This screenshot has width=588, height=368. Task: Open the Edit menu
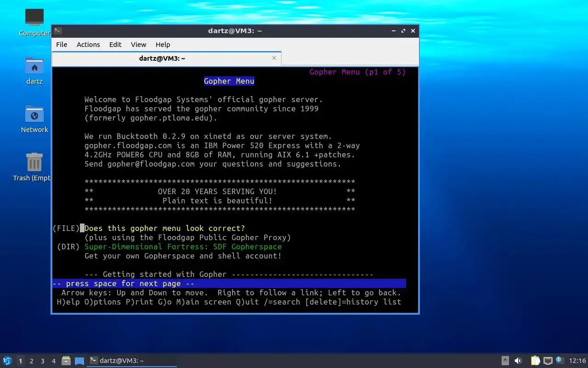tap(115, 45)
